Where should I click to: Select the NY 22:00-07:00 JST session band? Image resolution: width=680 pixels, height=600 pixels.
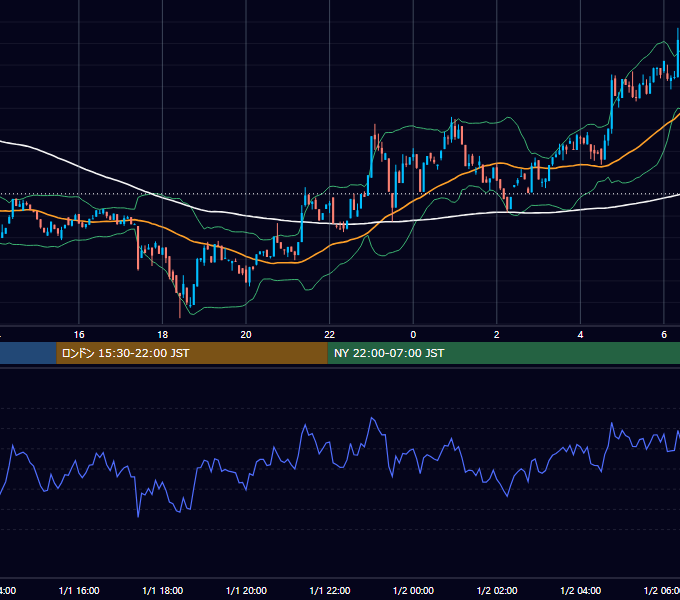click(503, 353)
